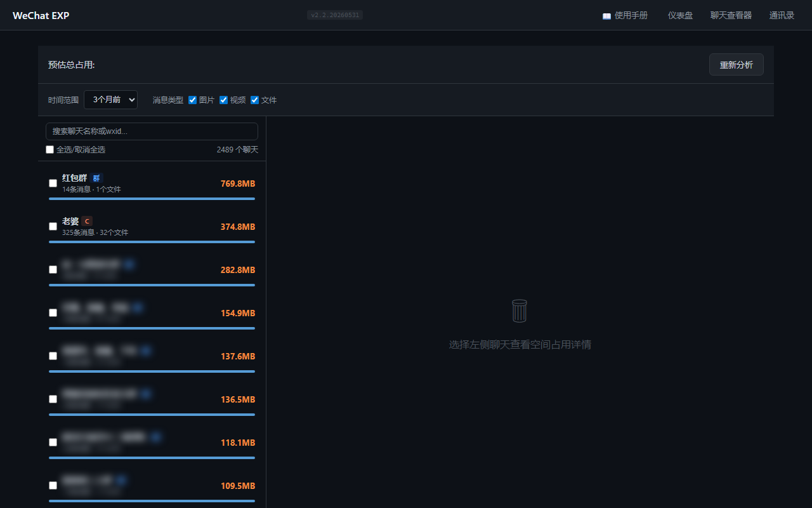Click the 群 badge beside 红包群
The width and height of the screenshot is (812, 508).
[x=96, y=178]
